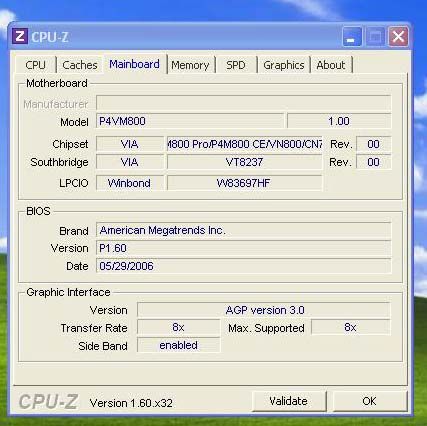Open the Caches tab
Viewport: 427px width, 426px height.
pos(80,65)
